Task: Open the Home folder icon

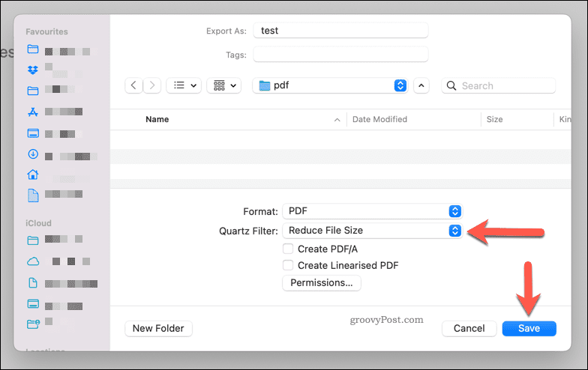Action: 32,175
